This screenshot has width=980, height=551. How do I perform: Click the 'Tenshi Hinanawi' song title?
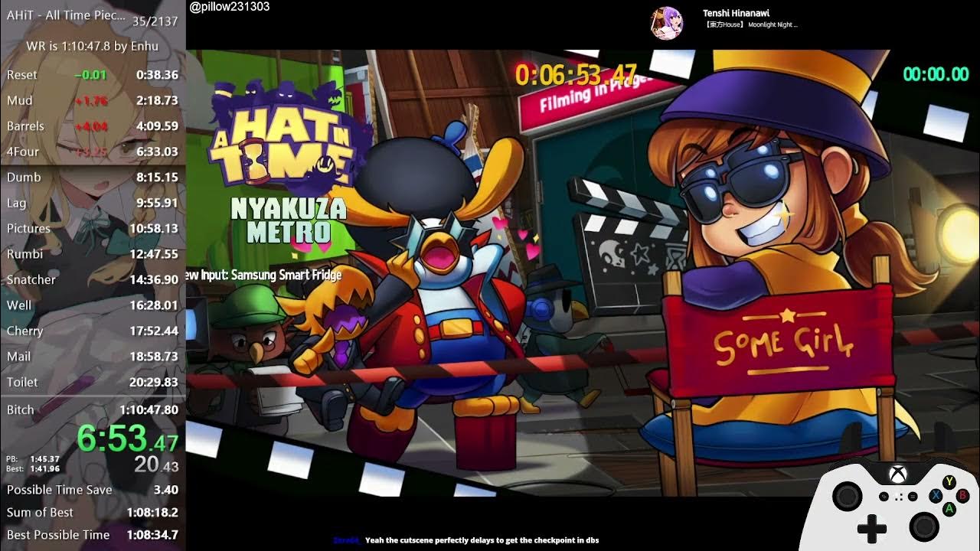[736, 13]
